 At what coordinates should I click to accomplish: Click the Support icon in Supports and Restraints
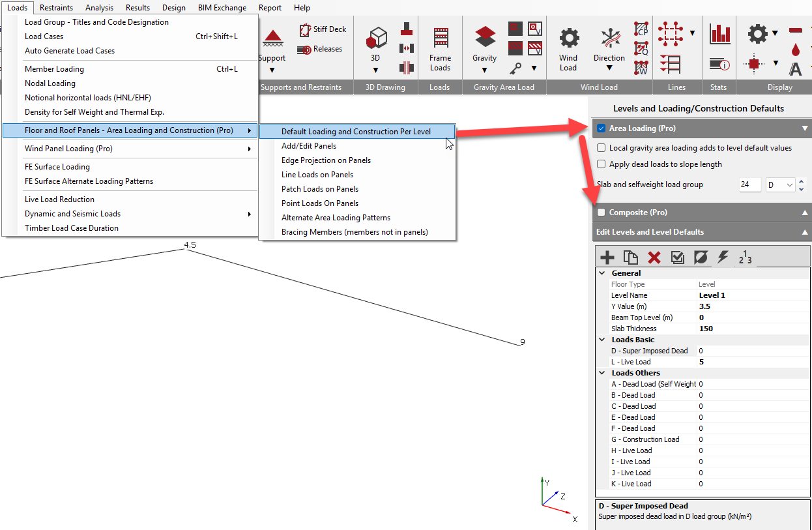[272, 38]
